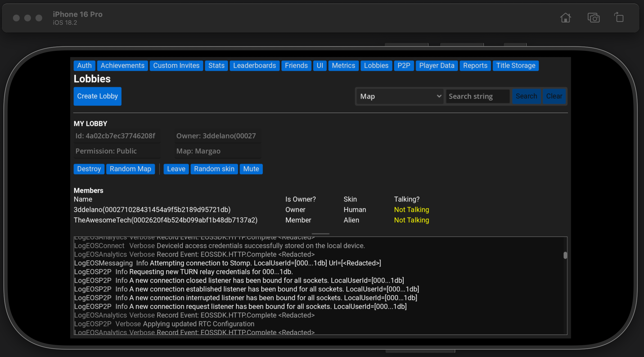
Task: Leave the lobby
Action: click(x=176, y=169)
